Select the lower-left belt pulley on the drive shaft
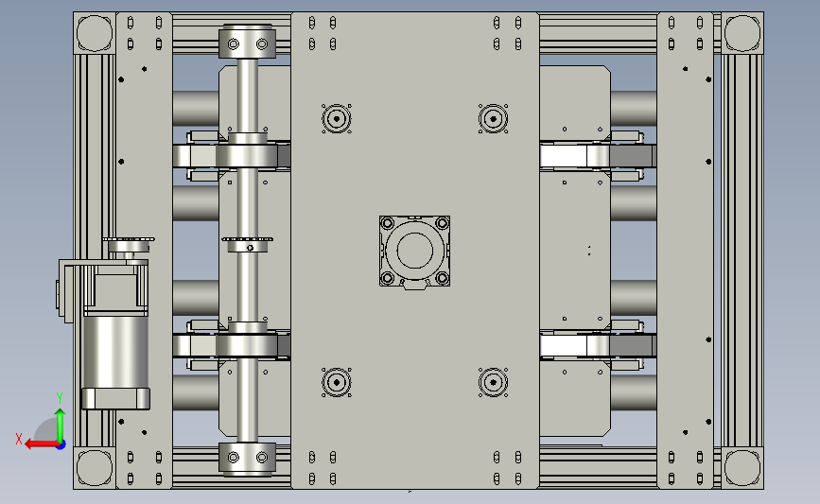Image resolution: width=820 pixels, height=504 pixels. point(247,345)
